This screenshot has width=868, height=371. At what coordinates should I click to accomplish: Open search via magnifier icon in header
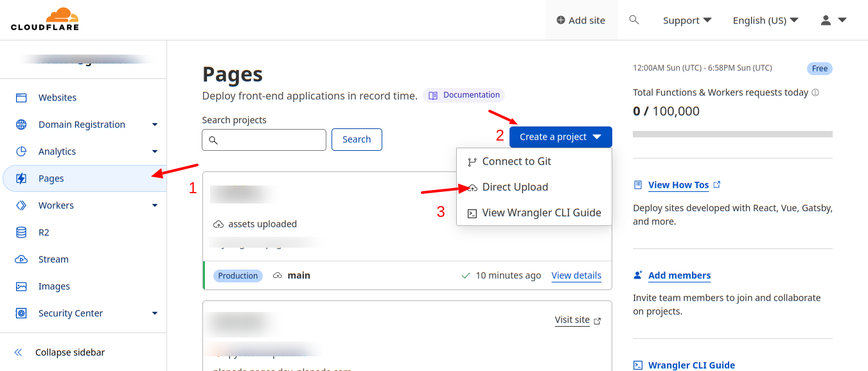click(634, 20)
